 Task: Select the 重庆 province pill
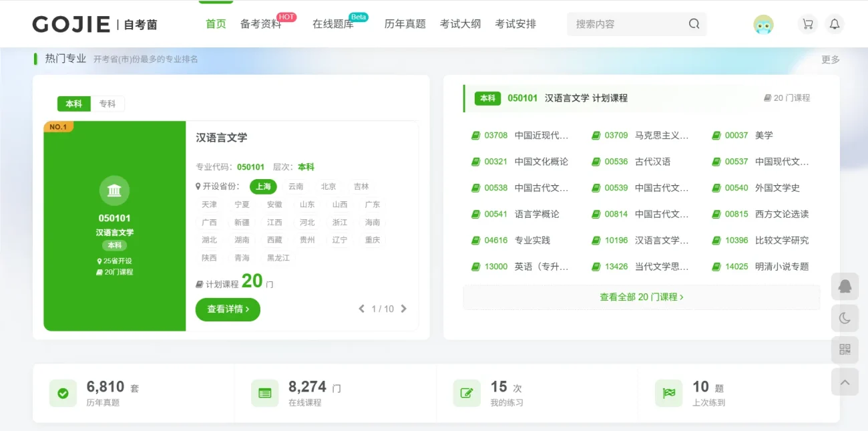tap(373, 240)
